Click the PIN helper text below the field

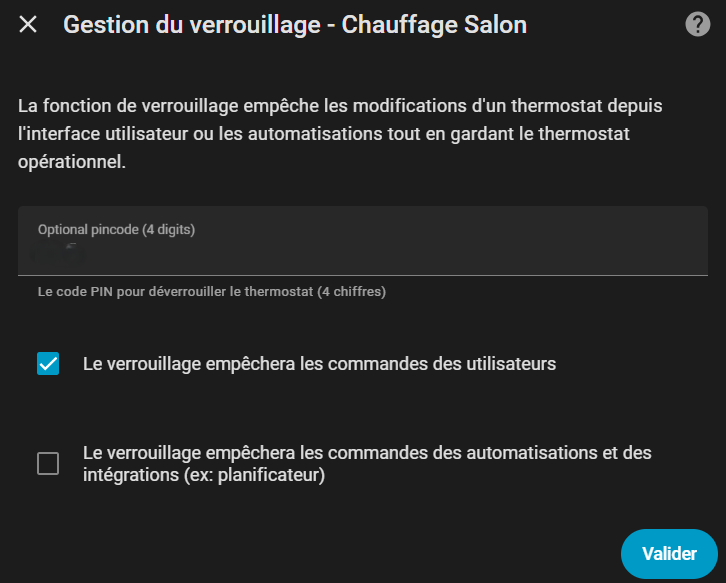click(211, 293)
